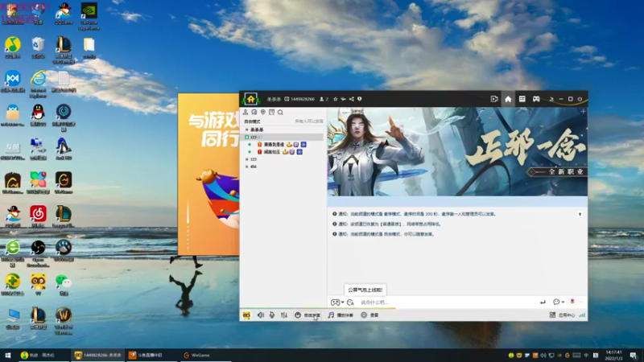
Task: Open the Recycle Bin desktop icon
Action: tap(38, 47)
